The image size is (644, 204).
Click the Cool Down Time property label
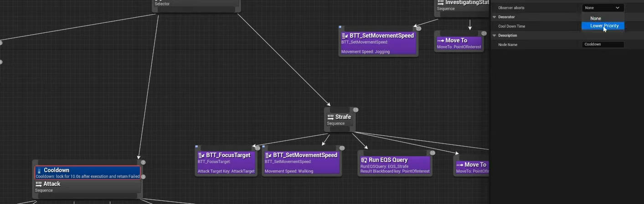tap(511, 26)
